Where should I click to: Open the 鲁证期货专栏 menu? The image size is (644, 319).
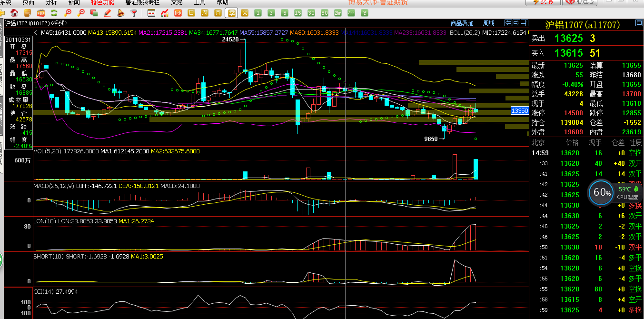pyautogui.click(x=142, y=2)
